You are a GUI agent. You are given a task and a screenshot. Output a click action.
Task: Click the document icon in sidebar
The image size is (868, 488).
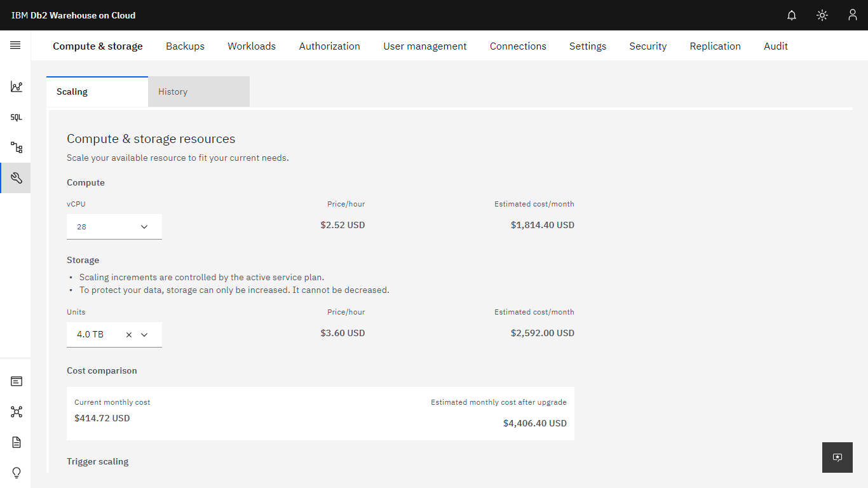17,442
